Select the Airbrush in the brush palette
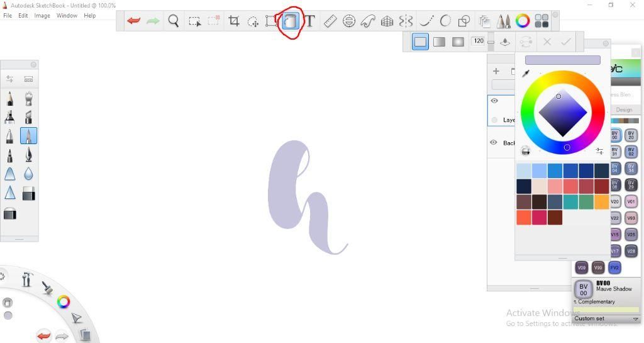Viewport: 644px width, 343px height. pyautogui.click(x=28, y=99)
